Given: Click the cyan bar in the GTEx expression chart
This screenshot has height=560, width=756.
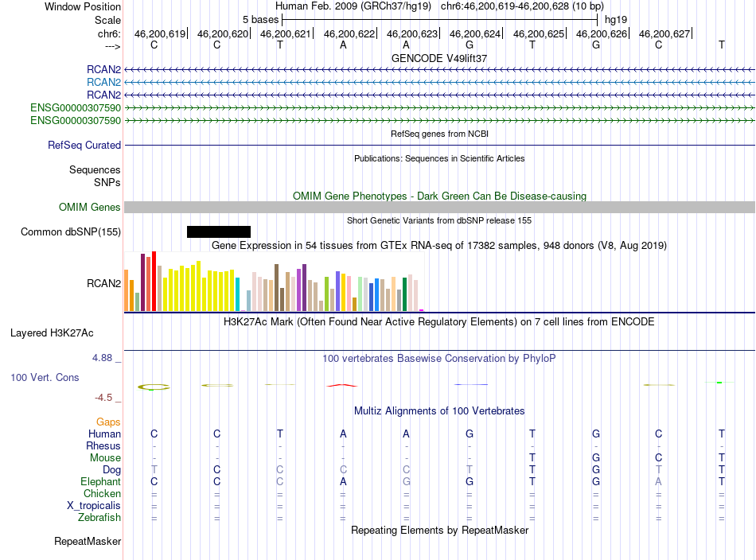Looking at the screenshot, I should [237, 294].
